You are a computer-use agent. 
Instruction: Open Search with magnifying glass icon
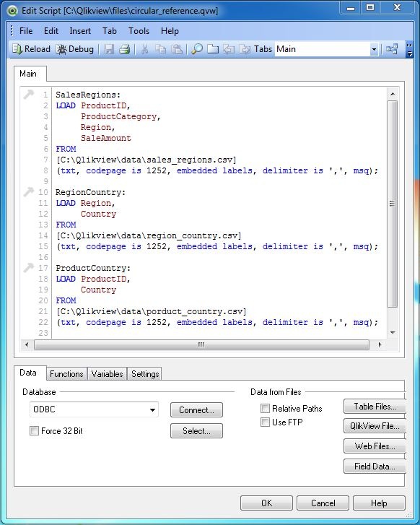pos(197,49)
